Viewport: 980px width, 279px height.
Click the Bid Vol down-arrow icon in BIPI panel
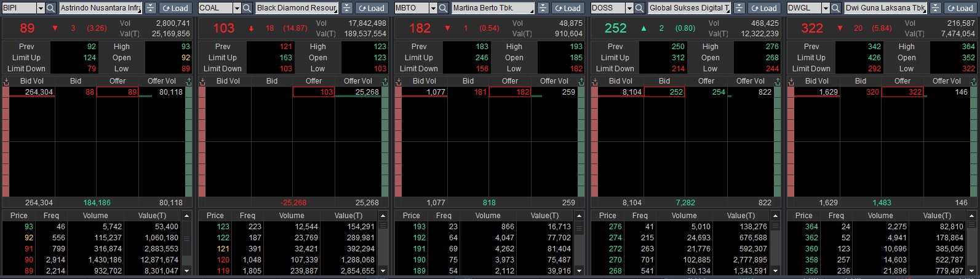coord(6,81)
